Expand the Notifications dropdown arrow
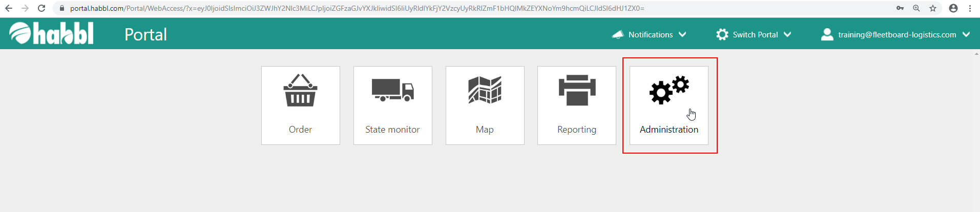Viewport: 980px width, 212px height. click(682, 34)
